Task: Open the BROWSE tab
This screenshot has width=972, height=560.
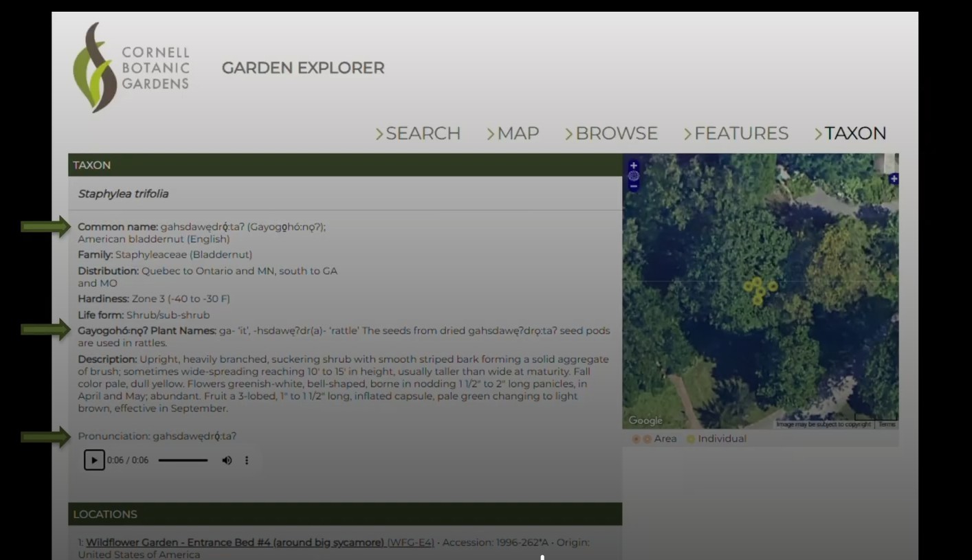Action: pos(611,133)
